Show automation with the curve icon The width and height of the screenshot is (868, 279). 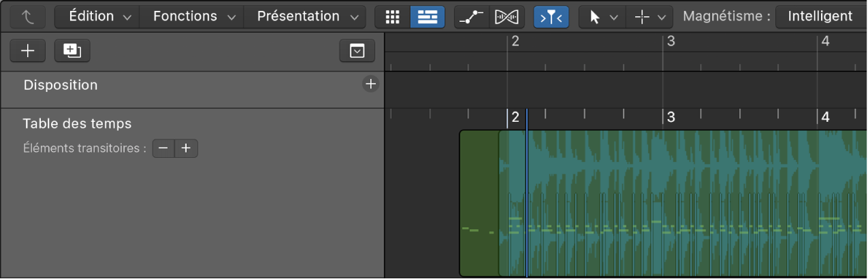click(471, 17)
